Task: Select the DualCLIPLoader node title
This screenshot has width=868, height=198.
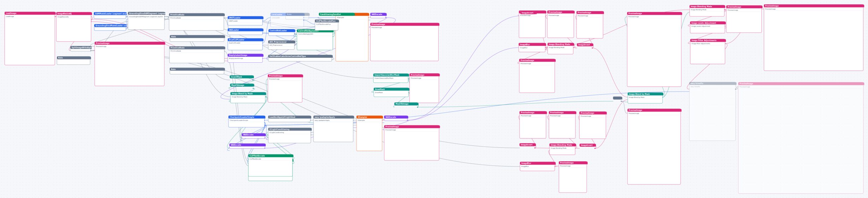Action: (245, 40)
